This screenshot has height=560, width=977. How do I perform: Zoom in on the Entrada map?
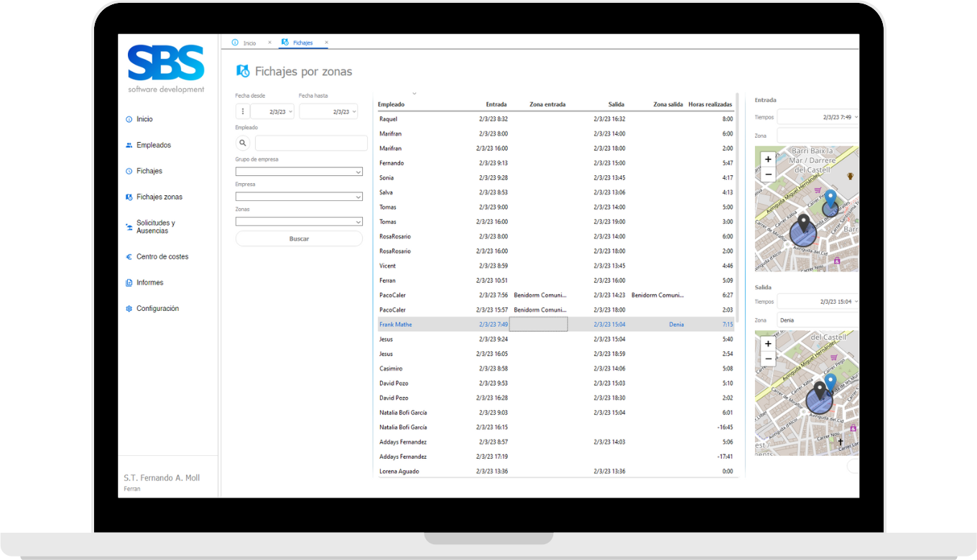coord(768,159)
